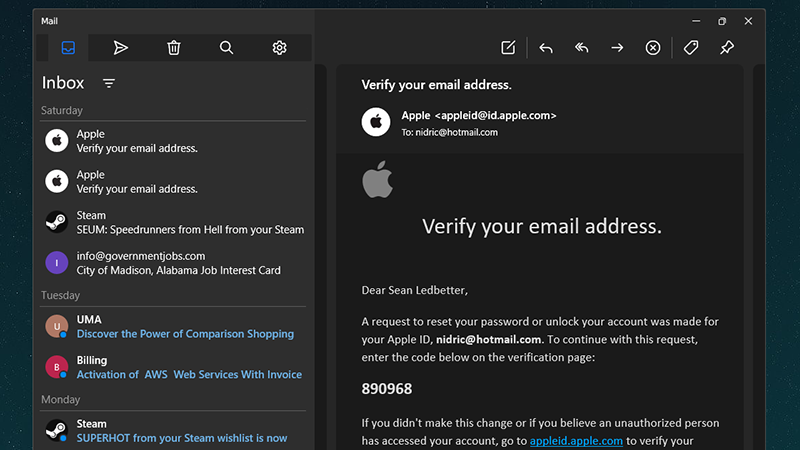Click verification code 890968
This screenshot has width=800, height=450.
coord(387,389)
